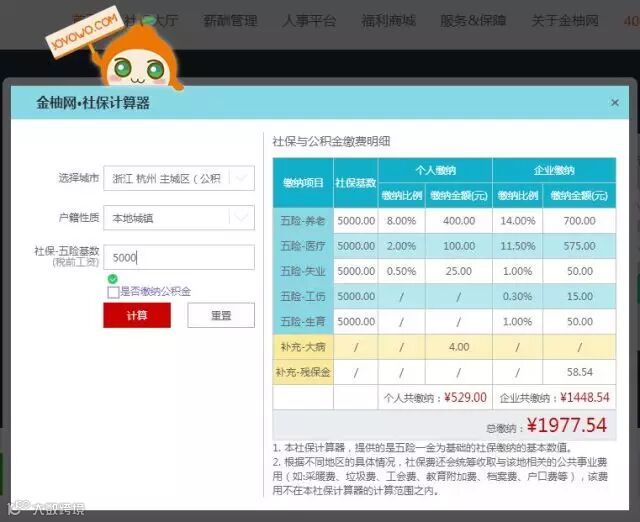Click the ¥529.00 personal total
Image resolution: width=640 pixels, height=522 pixels.
465,398
